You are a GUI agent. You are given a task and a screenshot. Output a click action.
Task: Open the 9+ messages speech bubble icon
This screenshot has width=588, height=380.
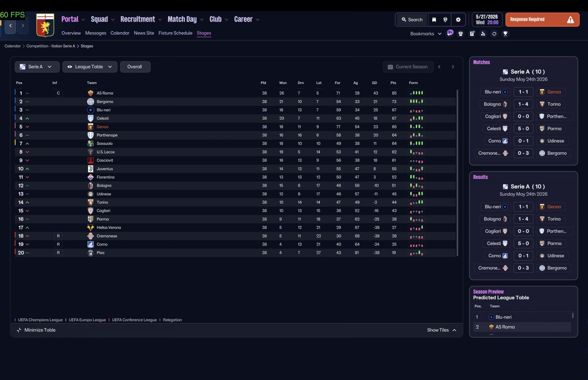[x=450, y=33]
